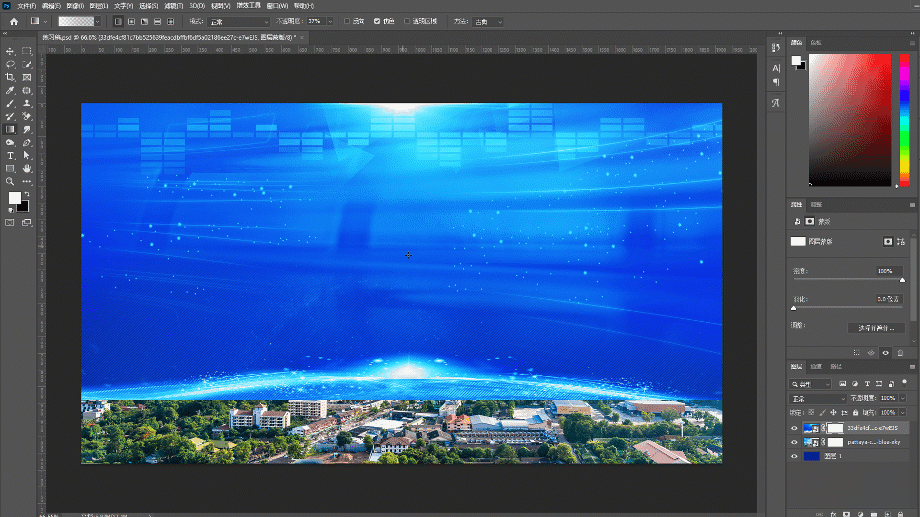
Task: Click the Home icon in options bar
Action: tap(14, 22)
